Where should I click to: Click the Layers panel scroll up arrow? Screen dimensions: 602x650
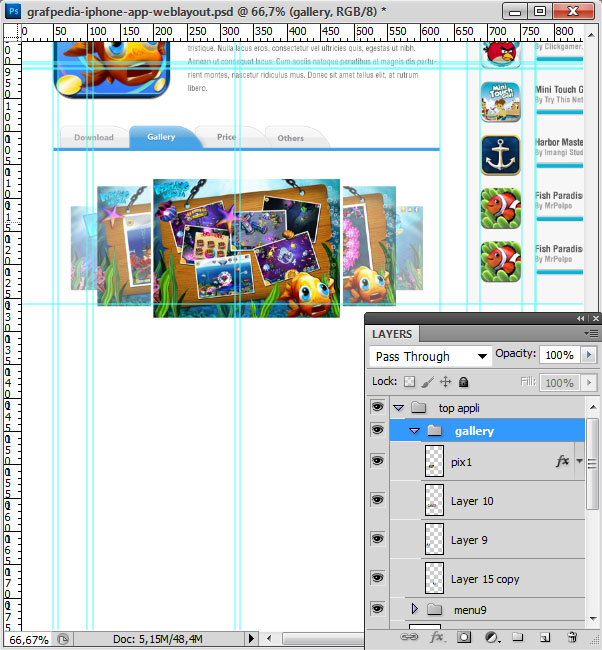coord(592,407)
